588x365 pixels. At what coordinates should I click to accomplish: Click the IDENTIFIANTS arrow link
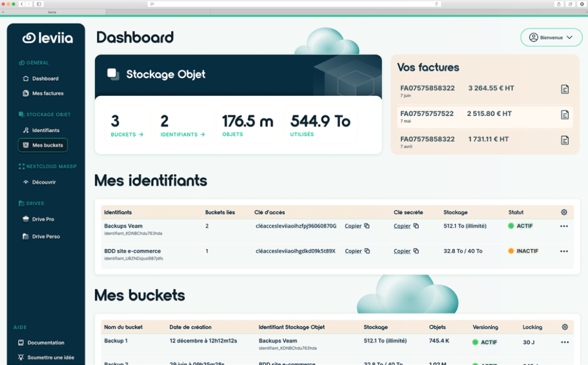[183, 135]
